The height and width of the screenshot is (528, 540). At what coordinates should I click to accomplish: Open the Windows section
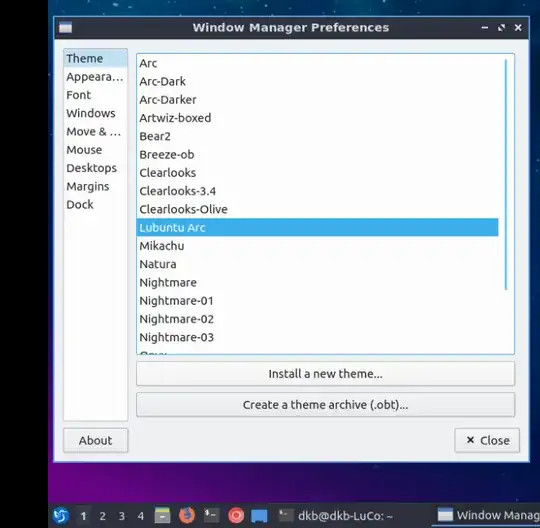pos(95,113)
